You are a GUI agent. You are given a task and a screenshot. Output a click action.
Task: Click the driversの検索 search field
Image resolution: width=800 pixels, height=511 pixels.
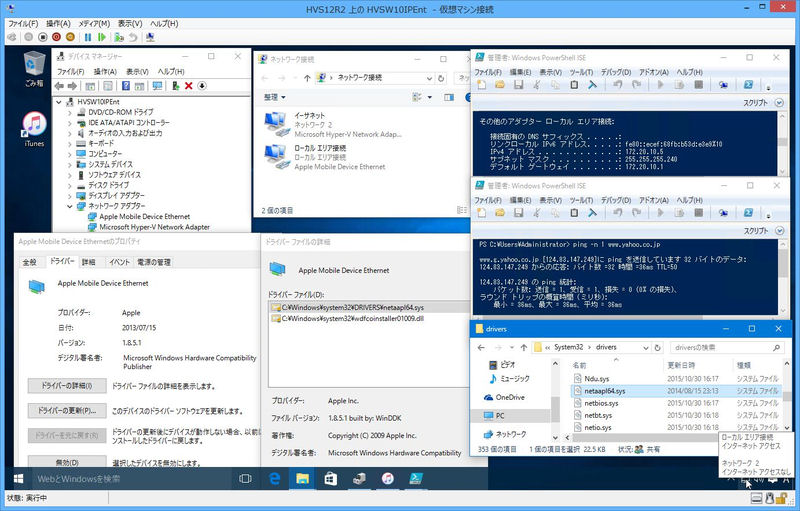click(727, 347)
